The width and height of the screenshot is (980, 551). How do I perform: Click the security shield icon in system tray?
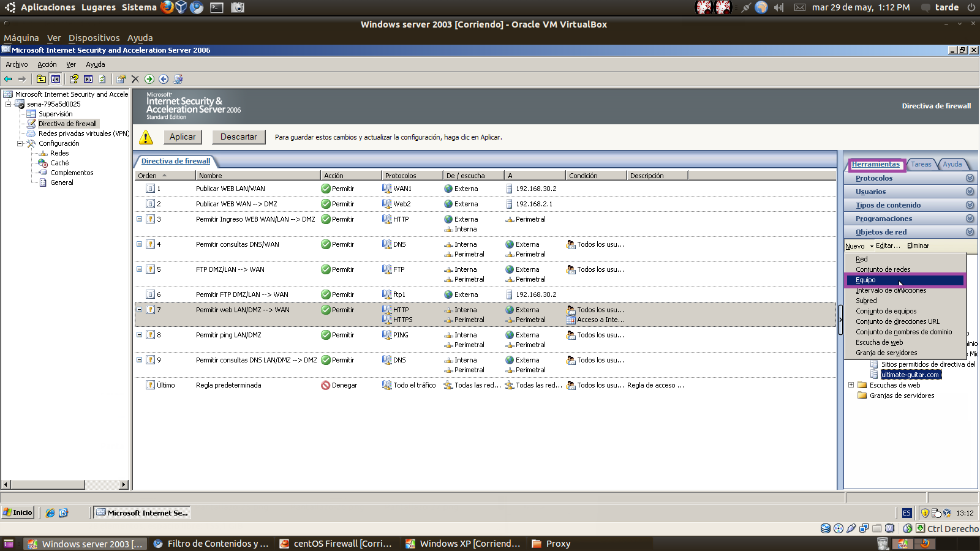click(925, 513)
